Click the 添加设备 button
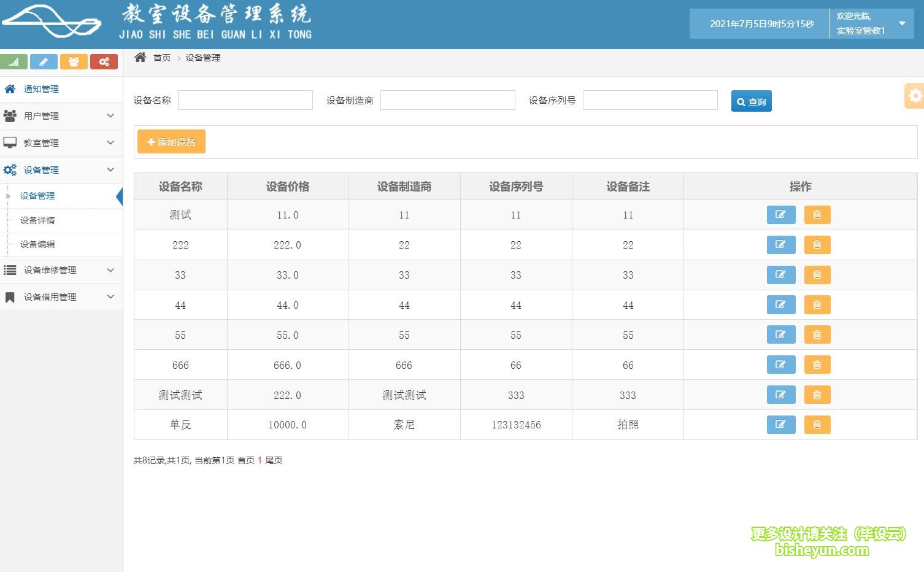 pyautogui.click(x=171, y=141)
